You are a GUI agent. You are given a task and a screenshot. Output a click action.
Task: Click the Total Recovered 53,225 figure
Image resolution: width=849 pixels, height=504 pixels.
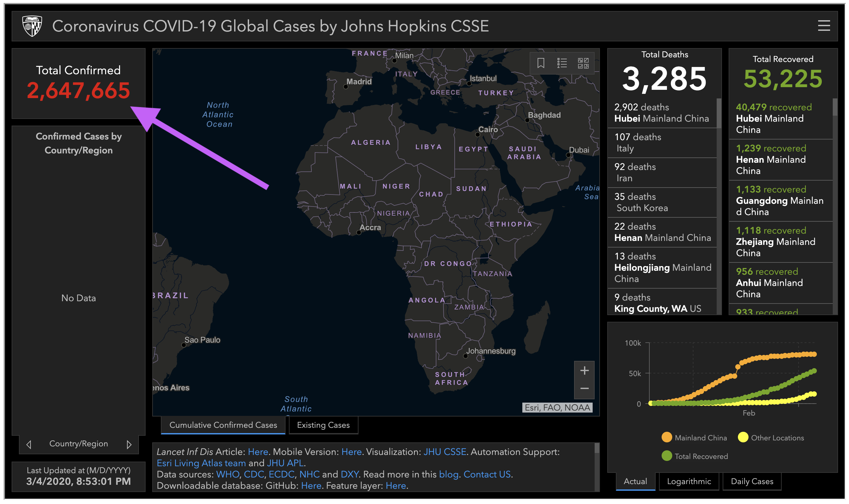[783, 79]
